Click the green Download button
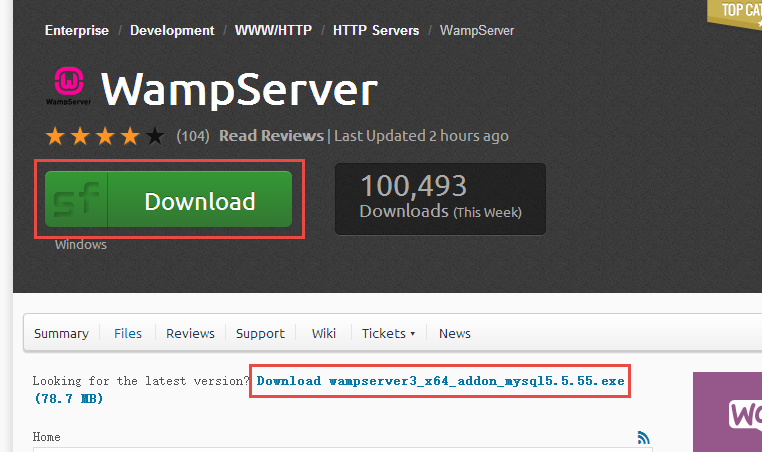The image size is (762, 452). [169, 199]
